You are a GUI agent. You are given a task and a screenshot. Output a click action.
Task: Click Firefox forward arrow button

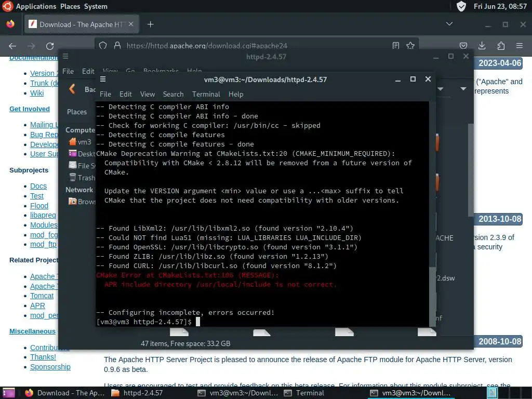(31, 46)
